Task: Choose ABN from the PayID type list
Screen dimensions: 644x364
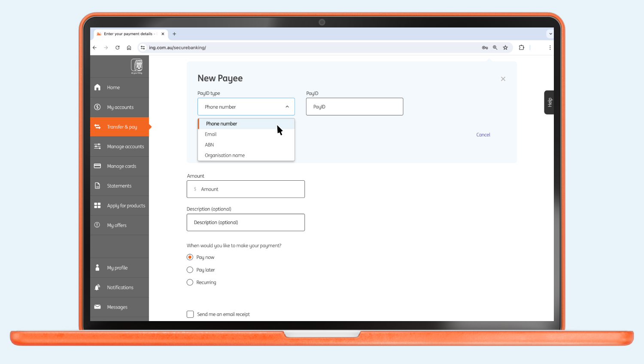Action: pos(209,145)
